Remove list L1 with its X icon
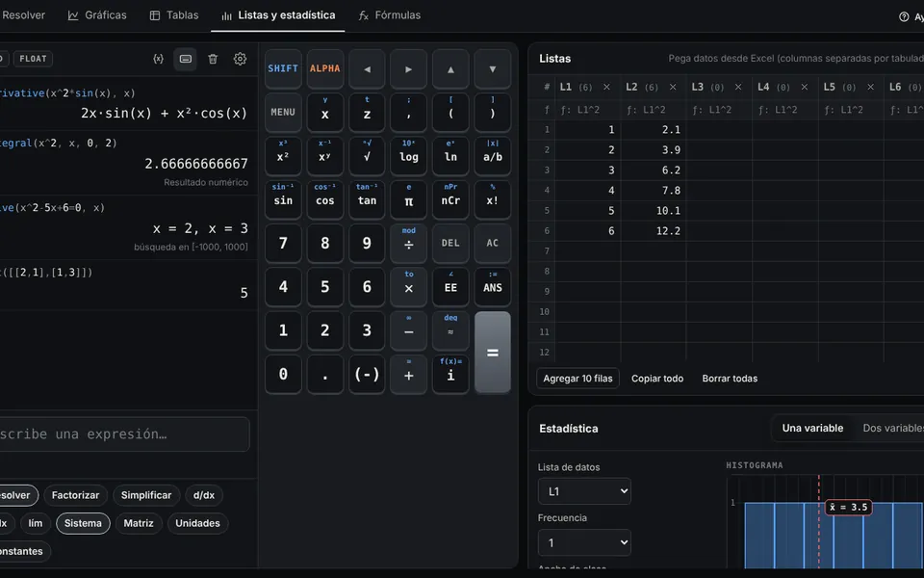 point(606,87)
